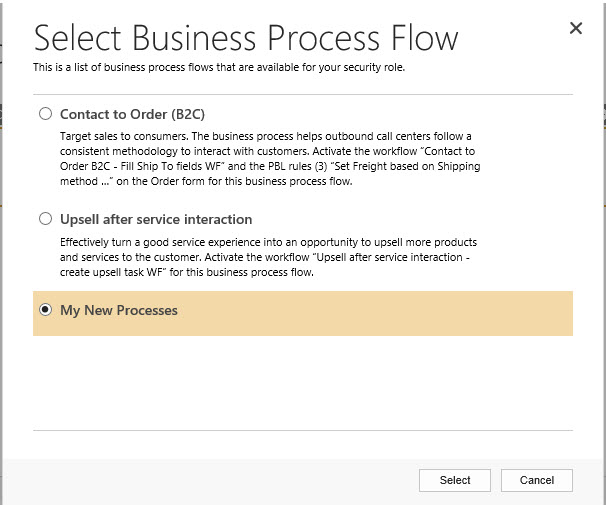606x505 pixels.
Task: Click the Contact to Order (B2C) label
Action: tap(132, 114)
